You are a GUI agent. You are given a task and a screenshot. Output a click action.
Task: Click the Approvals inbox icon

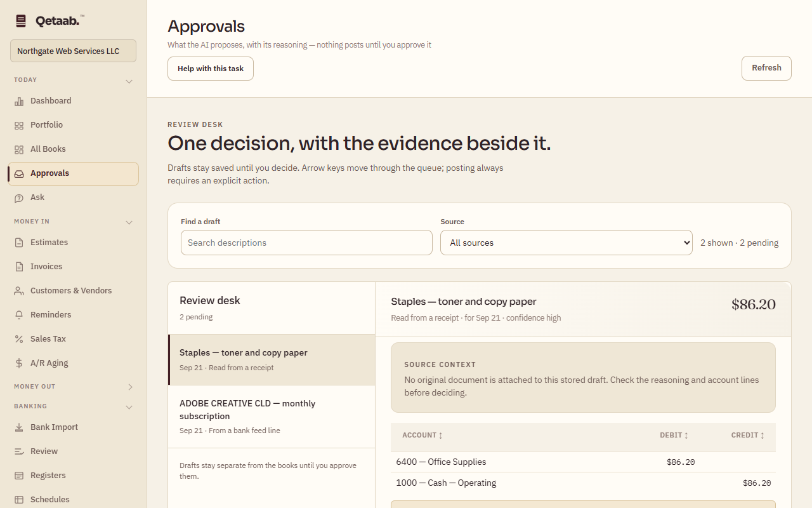(x=19, y=173)
